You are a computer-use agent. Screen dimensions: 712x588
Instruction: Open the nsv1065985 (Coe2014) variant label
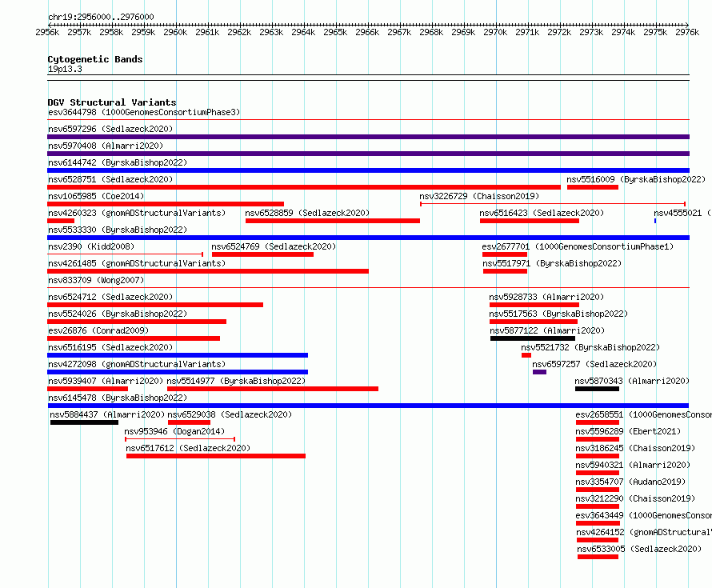pos(96,196)
